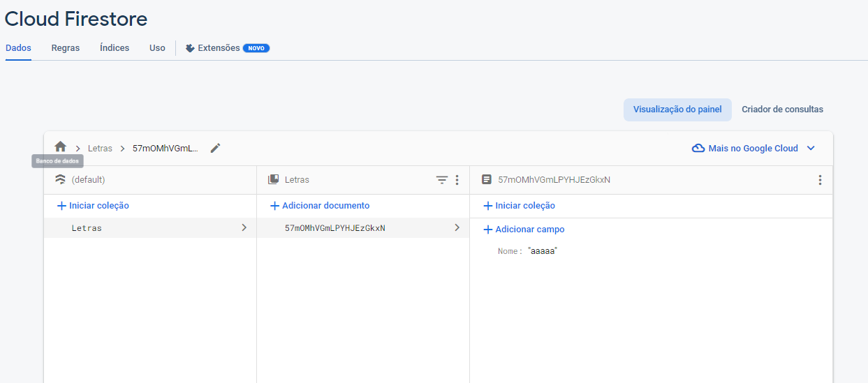The image size is (868, 383).
Task: Switch to the Regras tab
Action: (x=66, y=48)
